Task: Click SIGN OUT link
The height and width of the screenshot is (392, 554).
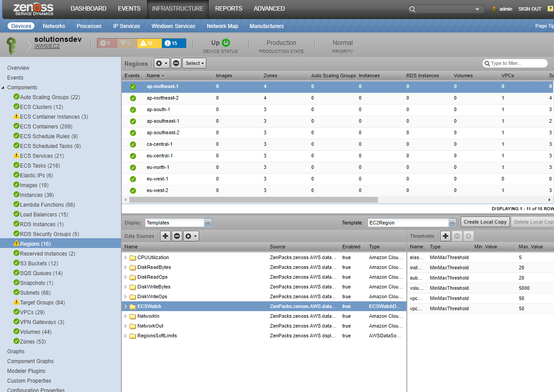Action: tap(530, 9)
